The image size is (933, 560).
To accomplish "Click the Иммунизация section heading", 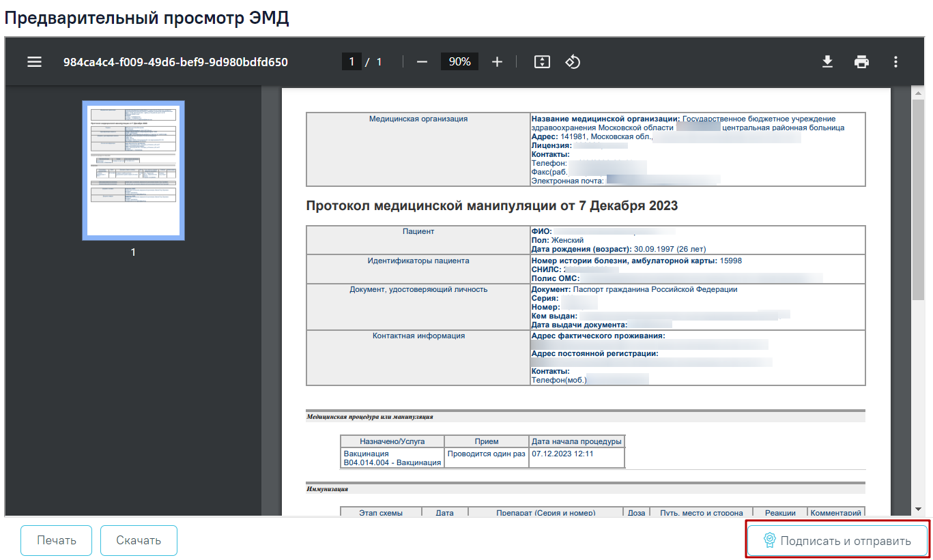I will [327, 489].
